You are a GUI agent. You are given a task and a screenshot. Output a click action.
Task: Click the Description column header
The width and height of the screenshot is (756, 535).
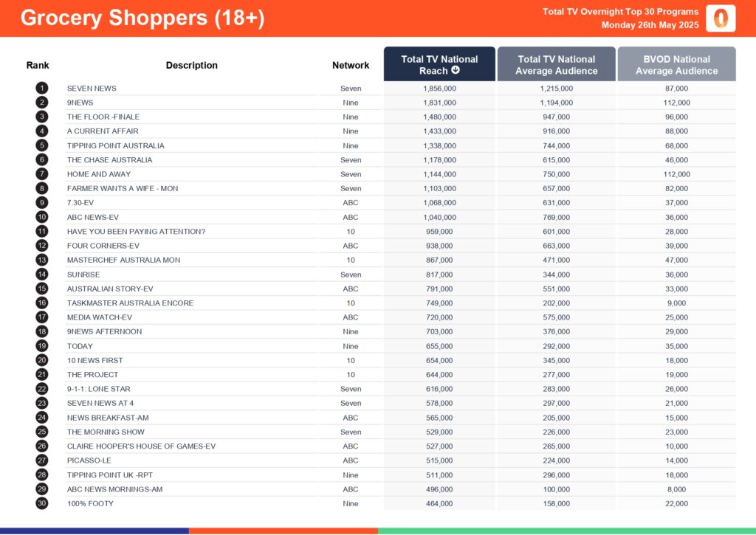[x=191, y=66]
